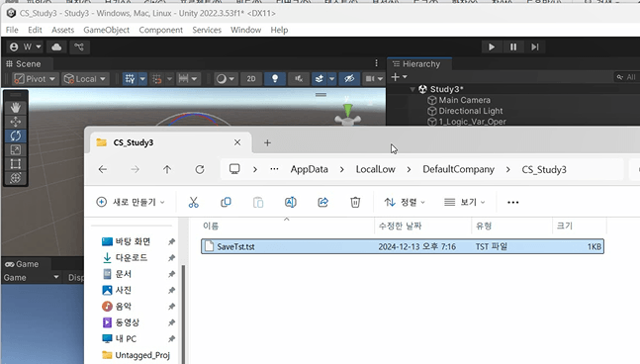This screenshot has height=364, width=640.
Task: Open the 정렬 sort menu
Action: point(405,202)
